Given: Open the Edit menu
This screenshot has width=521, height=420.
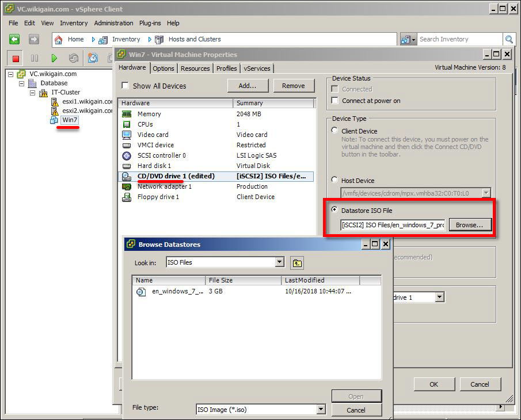Looking at the screenshot, I should pyautogui.click(x=29, y=23).
